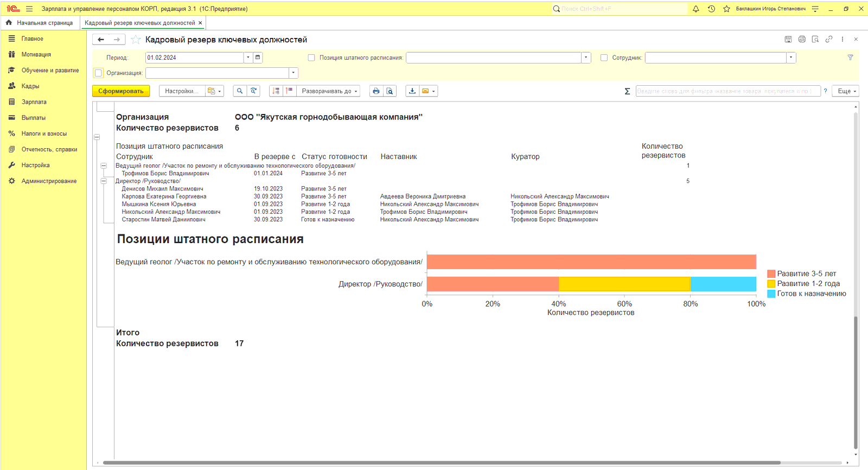Open Зарплата section in sidebar
868x470 pixels.
tap(34, 102)
